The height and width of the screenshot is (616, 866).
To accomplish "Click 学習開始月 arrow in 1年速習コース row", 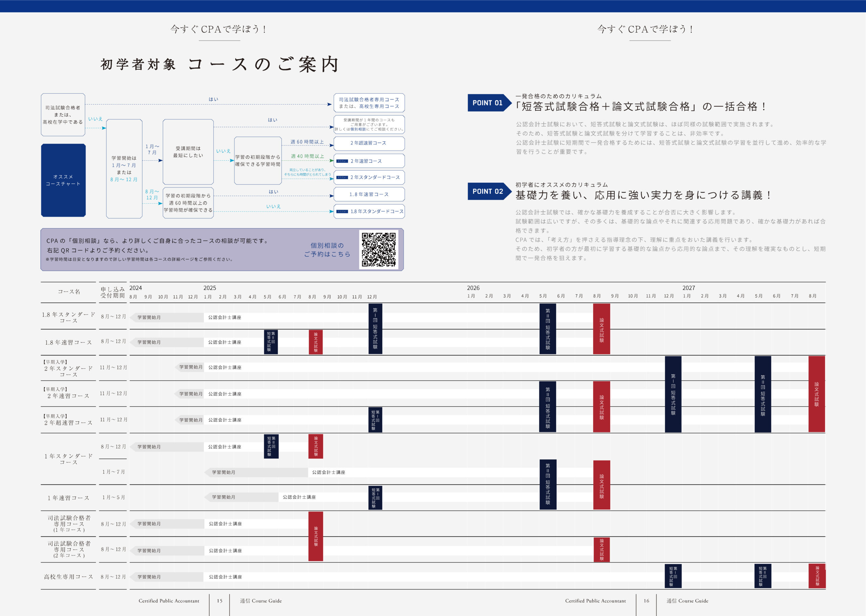I will tap(241, 497).
